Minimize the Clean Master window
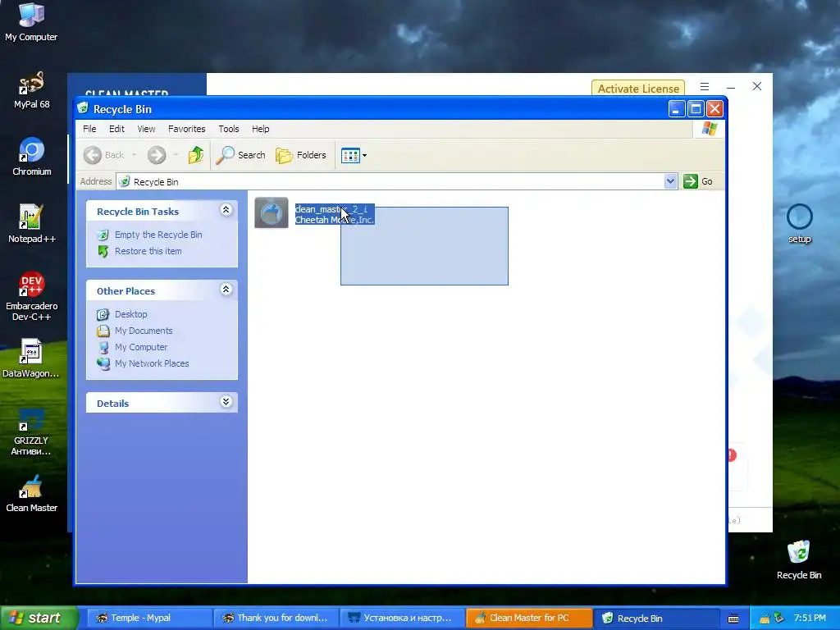Viewport: 840px width, 630px height. coord(731,87)
